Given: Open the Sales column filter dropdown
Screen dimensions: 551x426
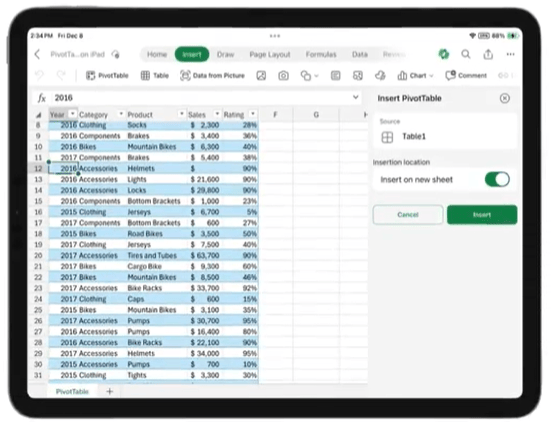Looking at the screenshot, I should pos(217,114).
